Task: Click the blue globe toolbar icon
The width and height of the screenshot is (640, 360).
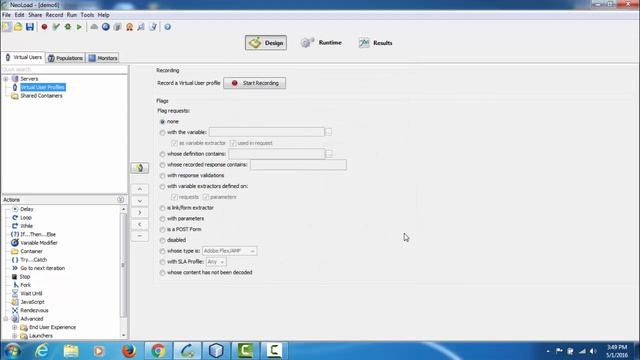Action: (x=106, y=27)
